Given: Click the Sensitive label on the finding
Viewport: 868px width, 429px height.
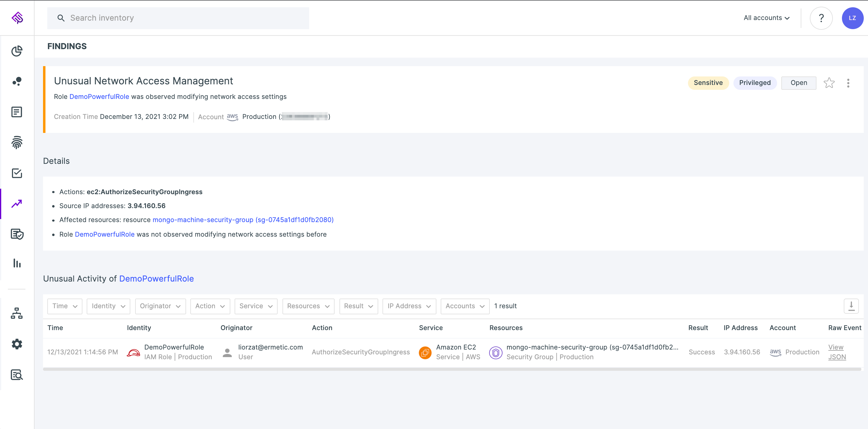Looking at the screenshot, I should [x=708, y=83].
